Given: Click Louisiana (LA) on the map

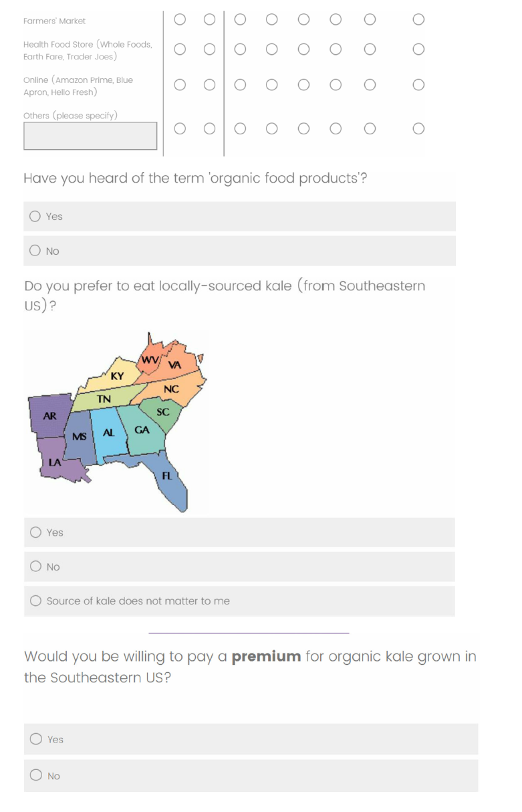Looking at the screenshot, I should click(55, 462).
